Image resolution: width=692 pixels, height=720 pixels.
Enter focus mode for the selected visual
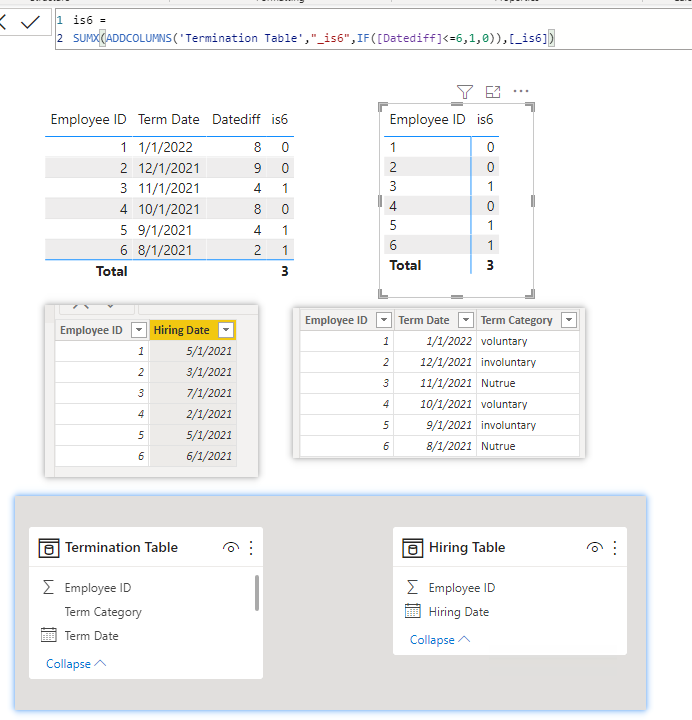(493, 92)
